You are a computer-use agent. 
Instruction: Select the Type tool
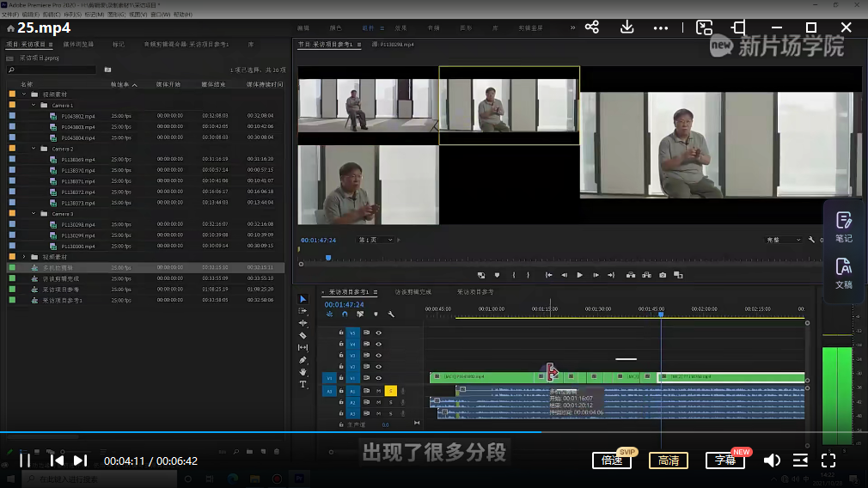tap(303, 384)
